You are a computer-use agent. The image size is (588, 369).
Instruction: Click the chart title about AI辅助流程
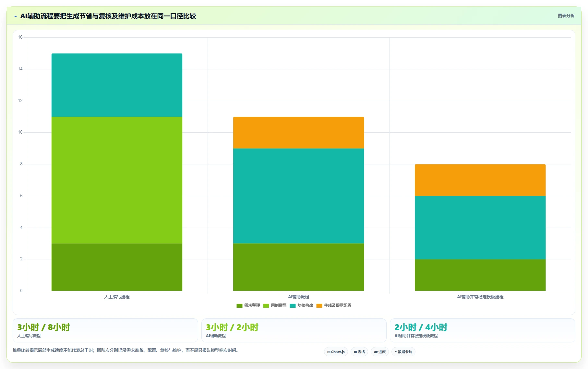click(x=108, y=16)
